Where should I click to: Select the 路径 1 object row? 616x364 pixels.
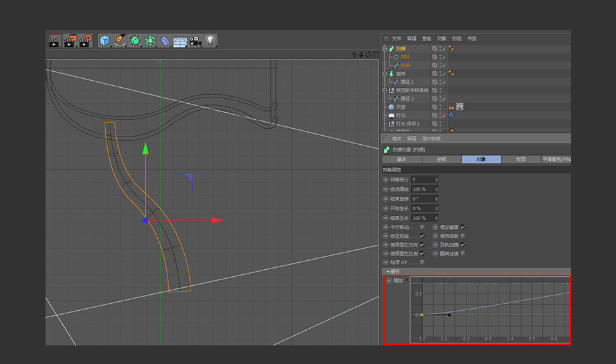407,82
